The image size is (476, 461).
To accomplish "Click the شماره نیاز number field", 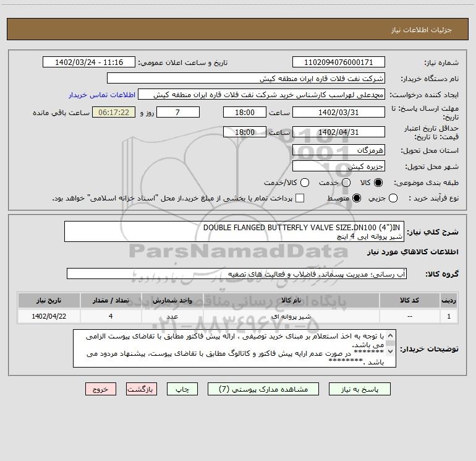I will coord(339,62).
